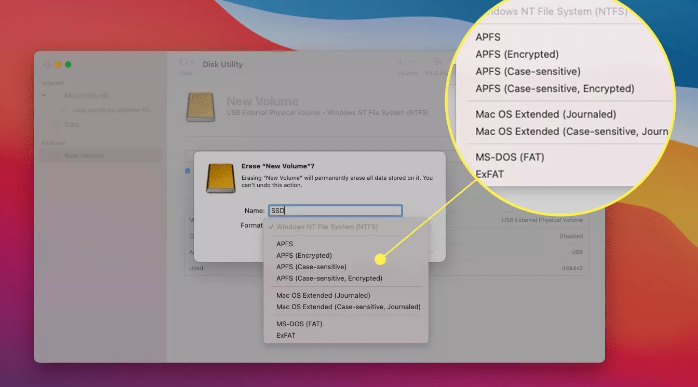Click the Disk Utility window title
Screen dimensions: 698x387
(222, 64)
